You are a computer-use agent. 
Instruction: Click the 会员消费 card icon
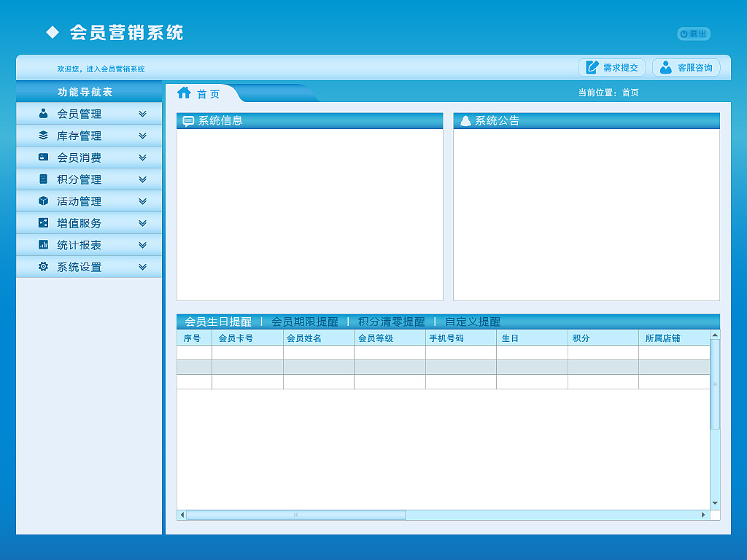point(43,157)
